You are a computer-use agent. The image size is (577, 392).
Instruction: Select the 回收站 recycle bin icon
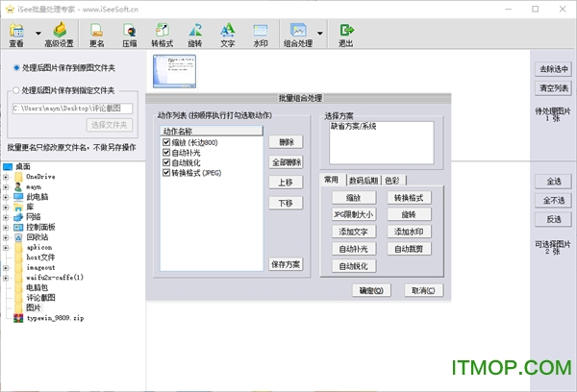tap(18, 237)
